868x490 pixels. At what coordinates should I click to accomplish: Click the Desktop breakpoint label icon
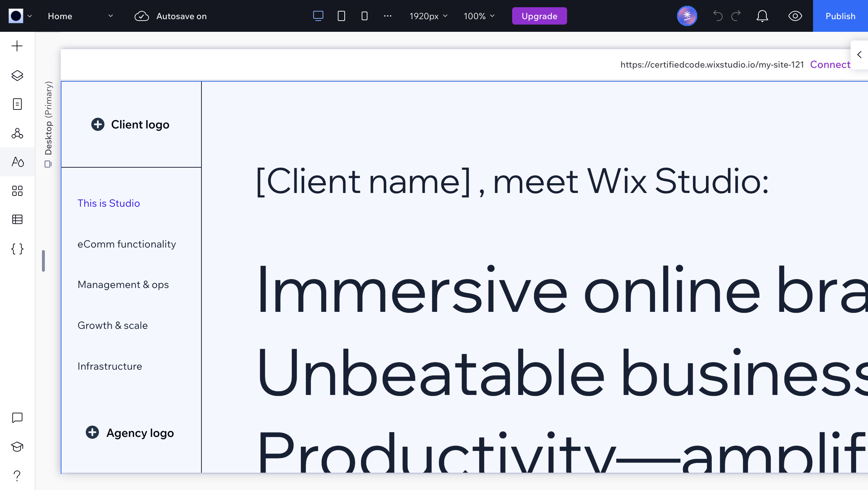48,164
